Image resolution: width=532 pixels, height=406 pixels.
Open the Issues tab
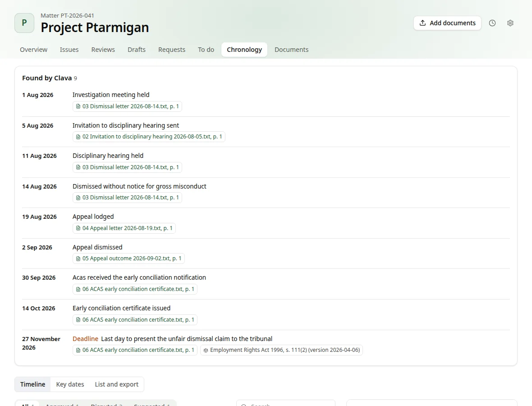[x=69, y=50]
